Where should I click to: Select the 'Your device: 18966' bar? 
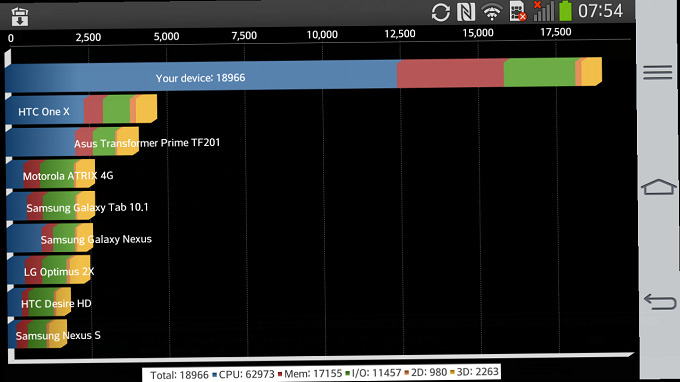(x=303, y=75)
